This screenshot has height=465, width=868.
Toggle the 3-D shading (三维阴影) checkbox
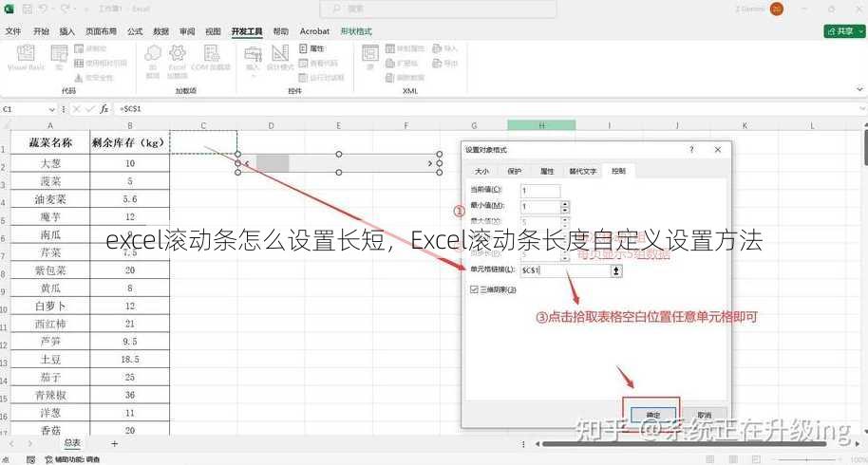tap(474, 289)
